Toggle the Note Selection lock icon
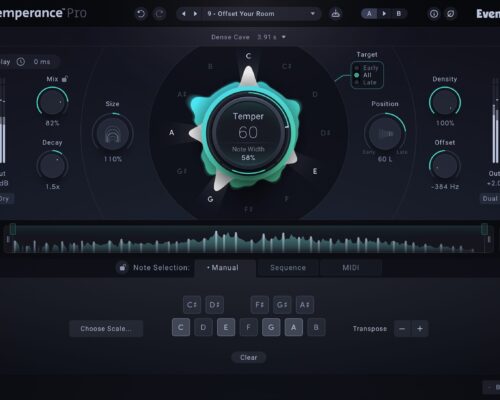The image size is (500, 400). coord(123,268)
